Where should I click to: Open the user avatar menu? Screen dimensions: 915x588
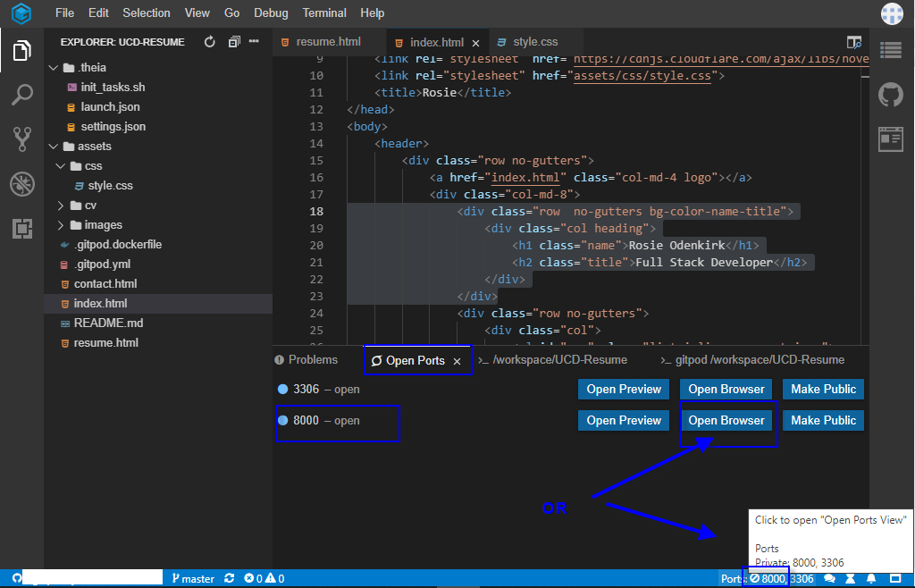[892, 13]
